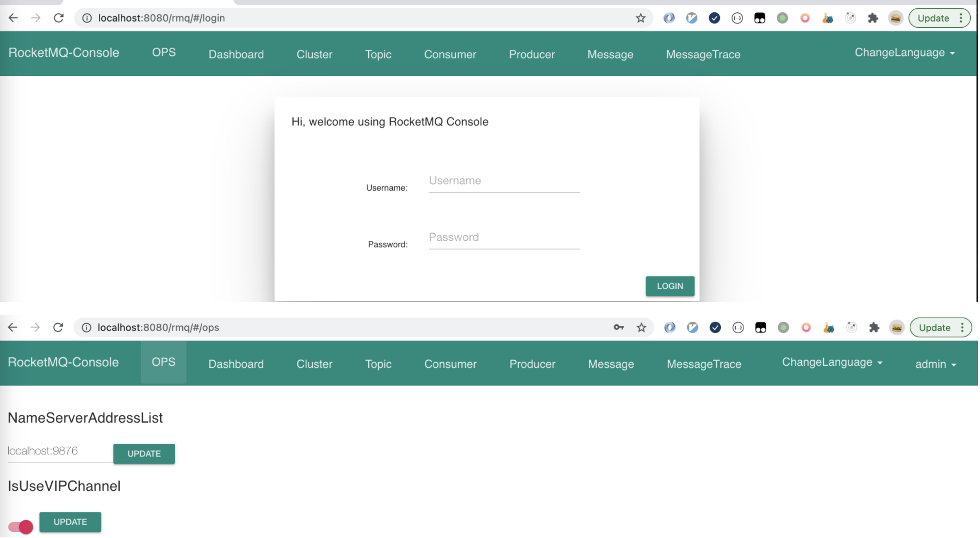Open Message on login page navbar

[611, 54]
